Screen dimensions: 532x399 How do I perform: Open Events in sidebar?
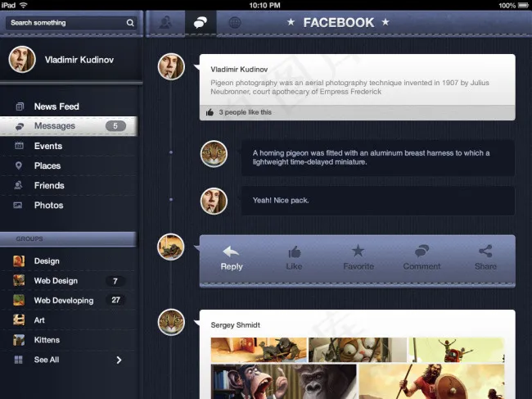[x=70, y=146]
